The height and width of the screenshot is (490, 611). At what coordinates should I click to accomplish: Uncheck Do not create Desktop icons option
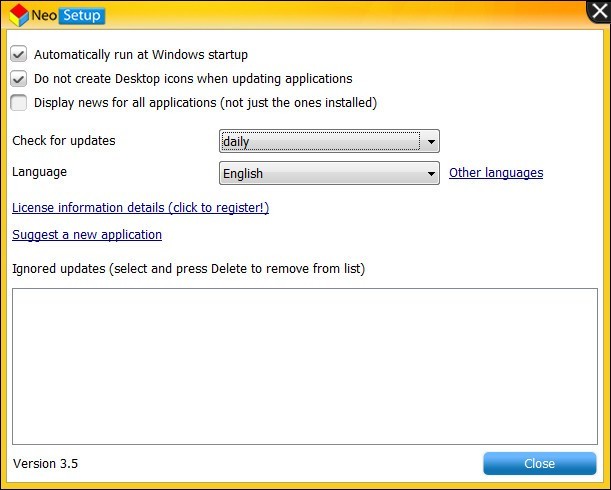coord(19,78)
